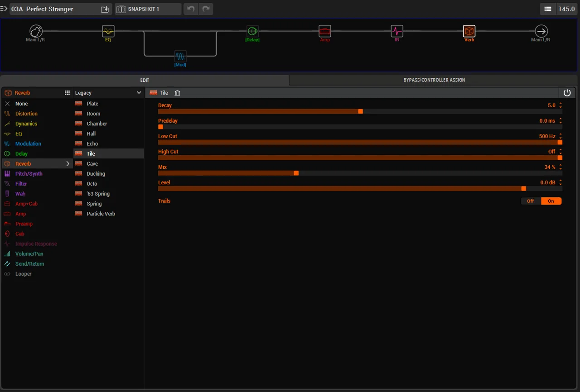Open the preset list icon
Screen dimensions: 580x392
click(x=548, y=9)
